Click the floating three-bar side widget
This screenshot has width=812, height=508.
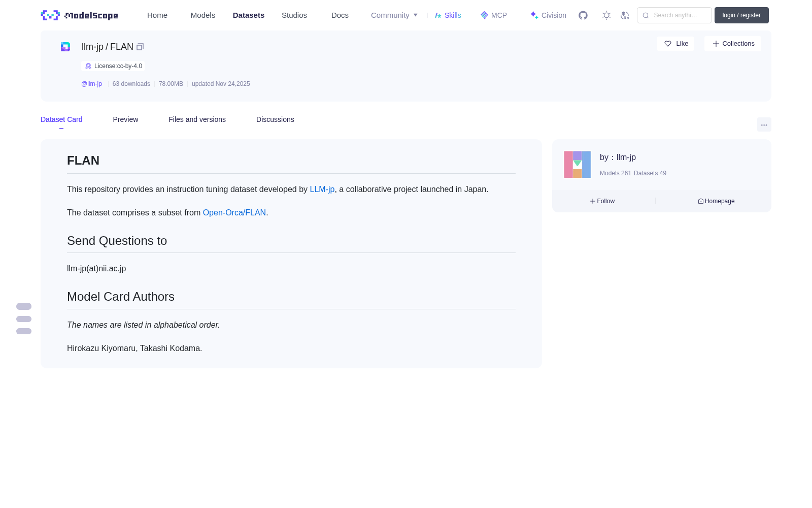pyautogui.click(x=24, y=319)
